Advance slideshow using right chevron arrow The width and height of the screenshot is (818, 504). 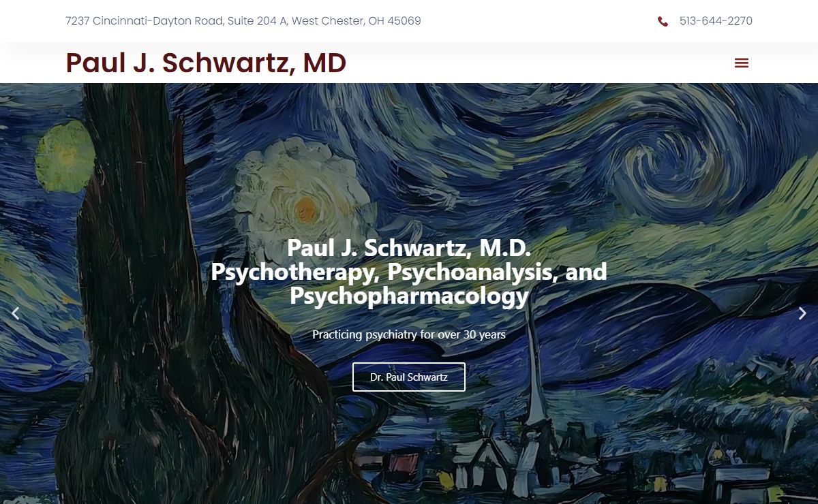(802, 313)
